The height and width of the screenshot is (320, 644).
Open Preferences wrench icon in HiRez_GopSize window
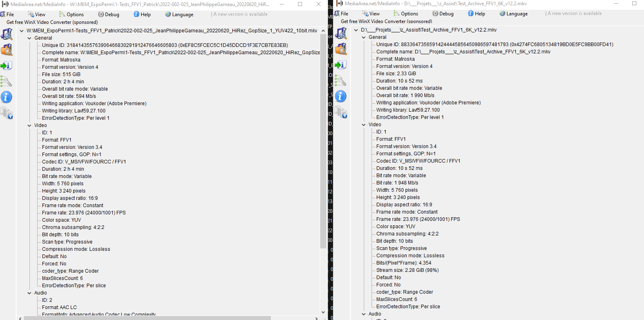(x=6, y=82)
